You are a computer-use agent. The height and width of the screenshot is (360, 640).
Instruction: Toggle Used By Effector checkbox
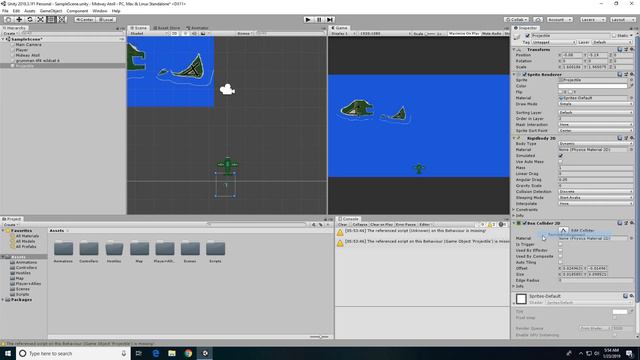point(561,251)
